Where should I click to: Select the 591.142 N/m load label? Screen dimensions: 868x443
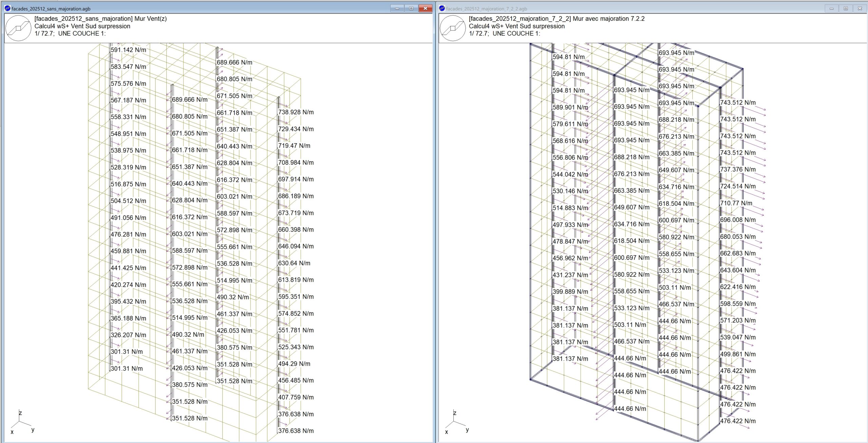click(128, 50)
